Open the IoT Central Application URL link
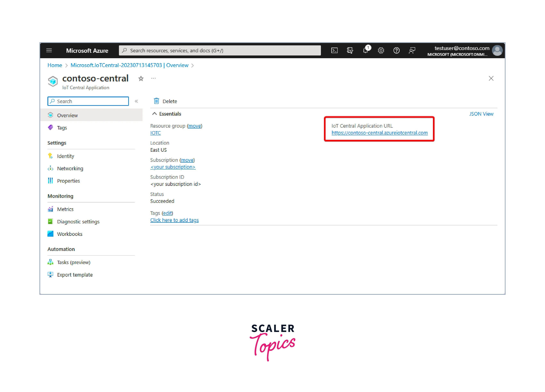The height and width of the screenshot is (392, 545). coord(379,133)
